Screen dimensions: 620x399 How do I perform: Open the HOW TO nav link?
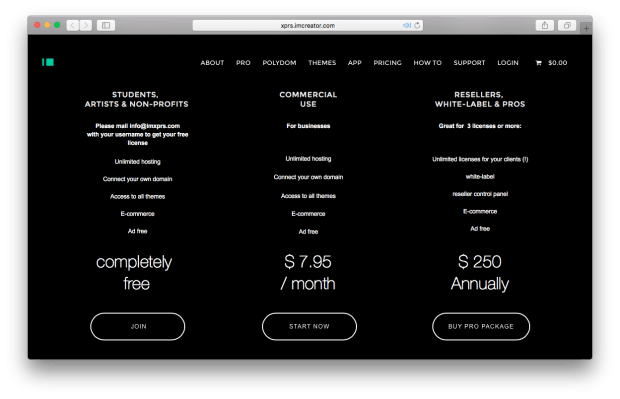(x=427, y=62)
